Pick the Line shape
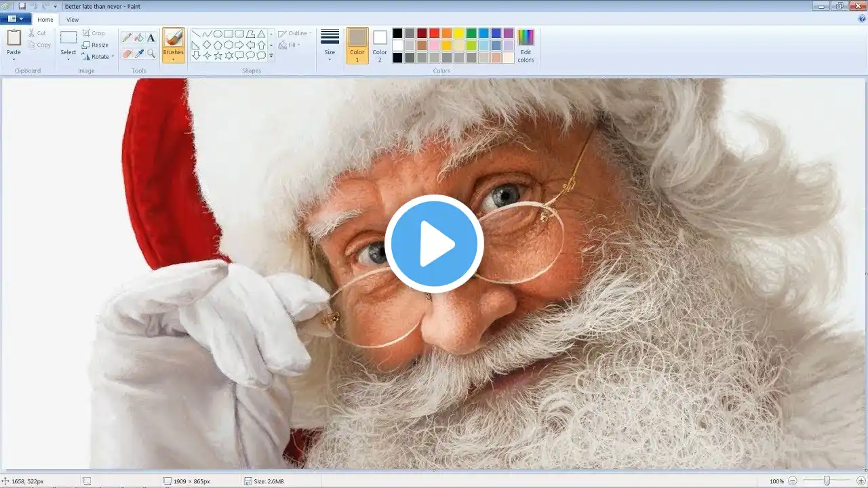 pos(196,34)
